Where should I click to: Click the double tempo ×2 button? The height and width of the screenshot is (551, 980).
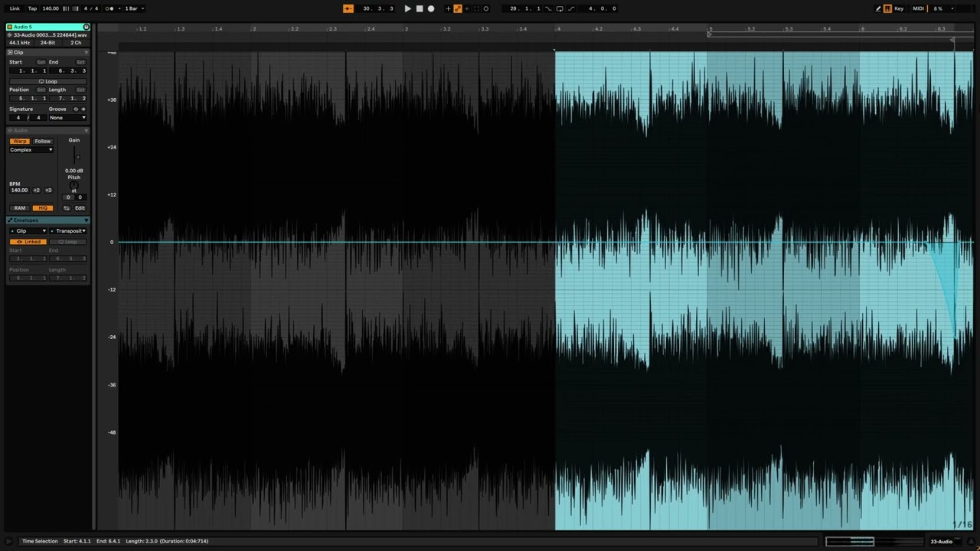pos(48,191)
